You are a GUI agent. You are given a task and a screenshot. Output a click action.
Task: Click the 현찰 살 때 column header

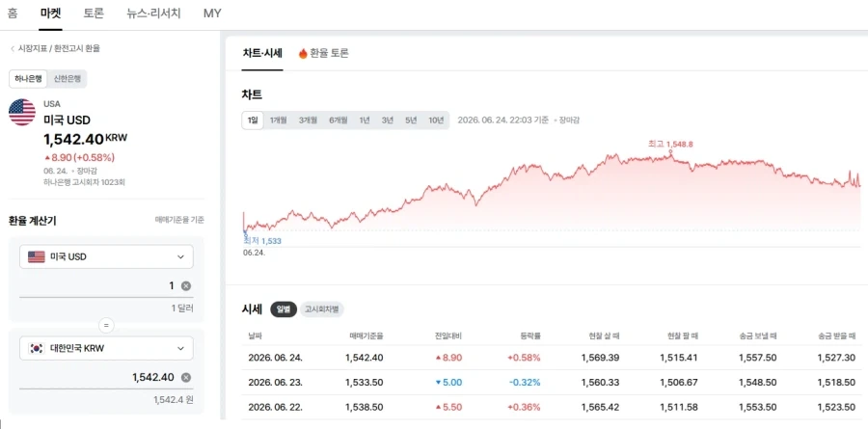(605, 335)
